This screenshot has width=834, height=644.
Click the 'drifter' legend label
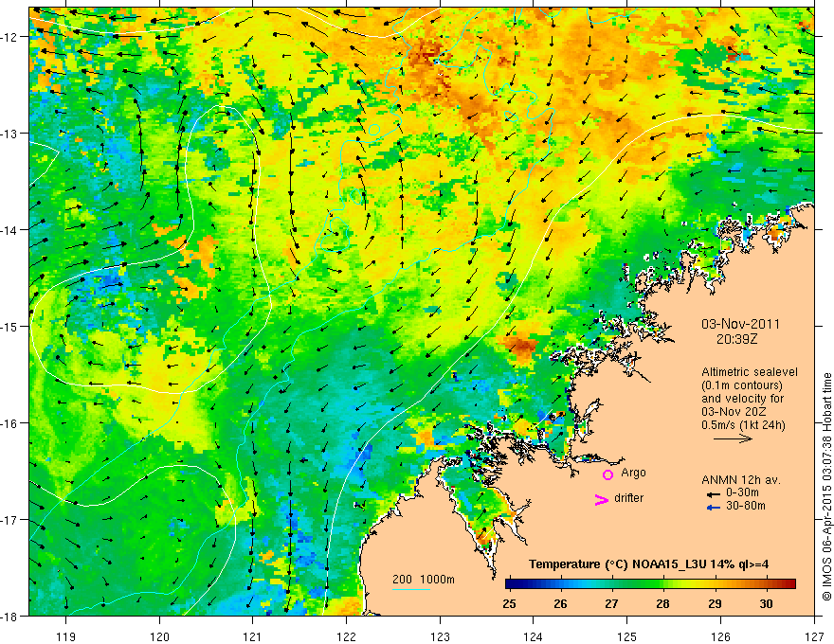pos(628,498)
